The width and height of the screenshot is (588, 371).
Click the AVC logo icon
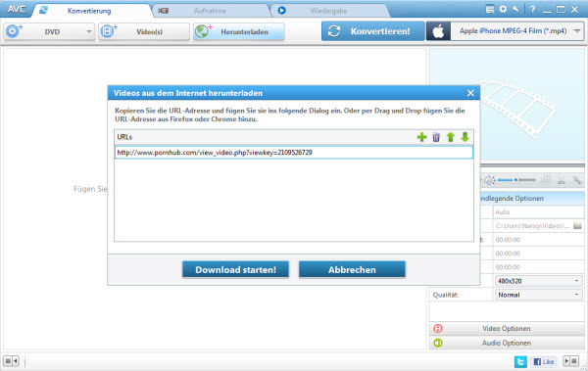[x=16, y=9]
